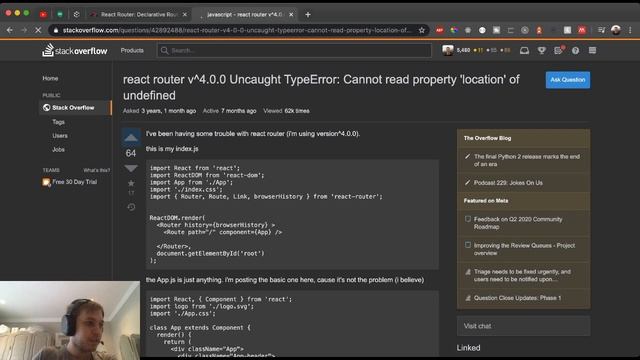
Task: Close the javascript - react router tab
Action: (x=291, y=14)
